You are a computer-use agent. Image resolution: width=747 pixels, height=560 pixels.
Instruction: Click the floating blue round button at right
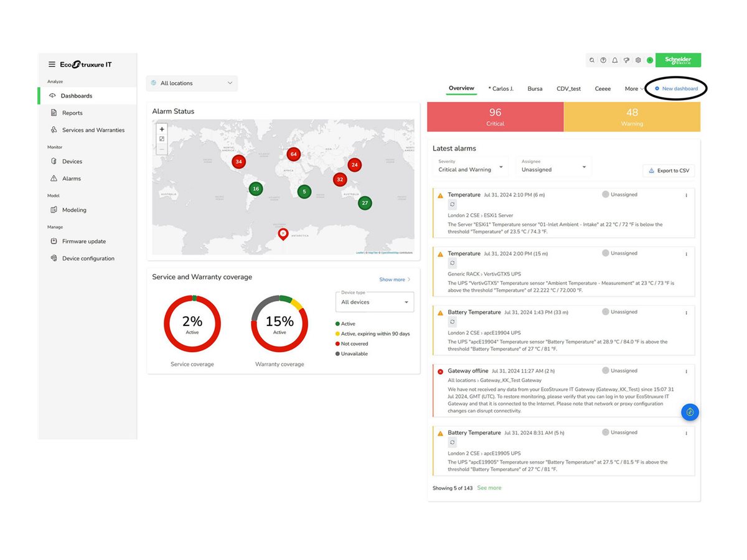pyautogui.click(x=690, y=412)
